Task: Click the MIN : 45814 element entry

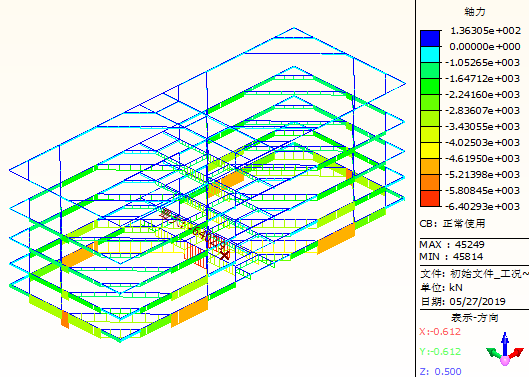Action: (x=451, y=257)
